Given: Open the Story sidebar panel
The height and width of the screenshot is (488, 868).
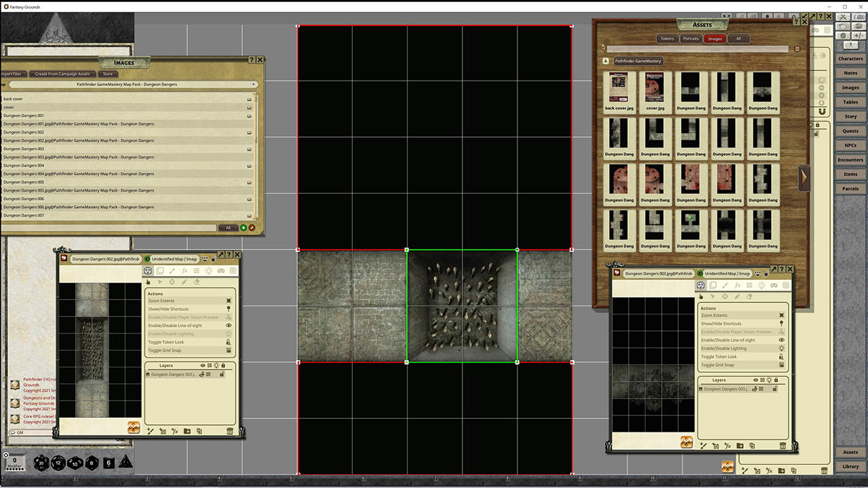Looking at the screenshot, I should point(850,117).
